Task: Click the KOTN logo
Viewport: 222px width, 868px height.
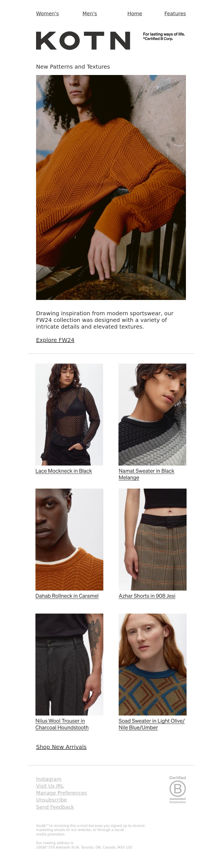Action: pyautogui.click(x=83, y=41)
